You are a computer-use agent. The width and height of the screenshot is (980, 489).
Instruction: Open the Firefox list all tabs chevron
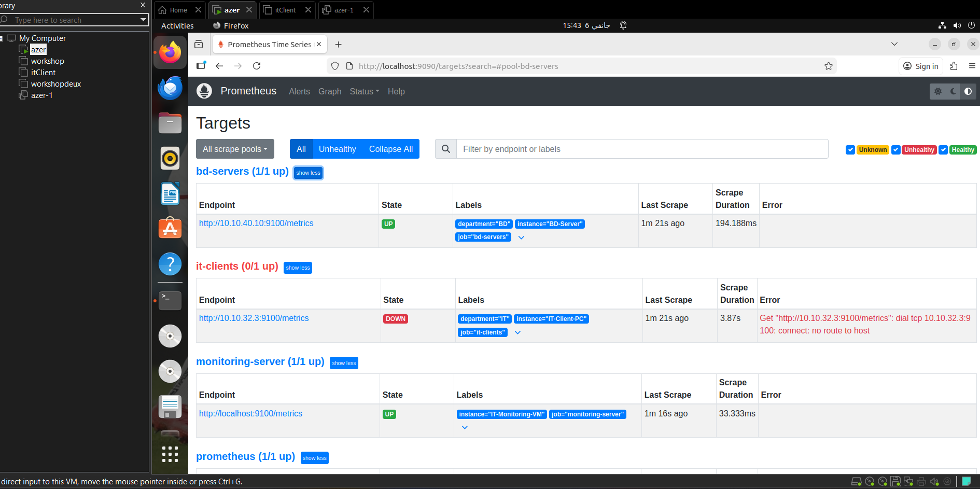(894, 44)
